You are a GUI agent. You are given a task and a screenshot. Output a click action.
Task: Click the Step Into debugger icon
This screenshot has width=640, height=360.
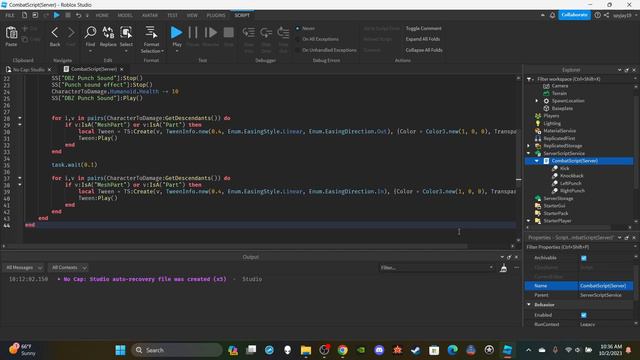[249, 32]
